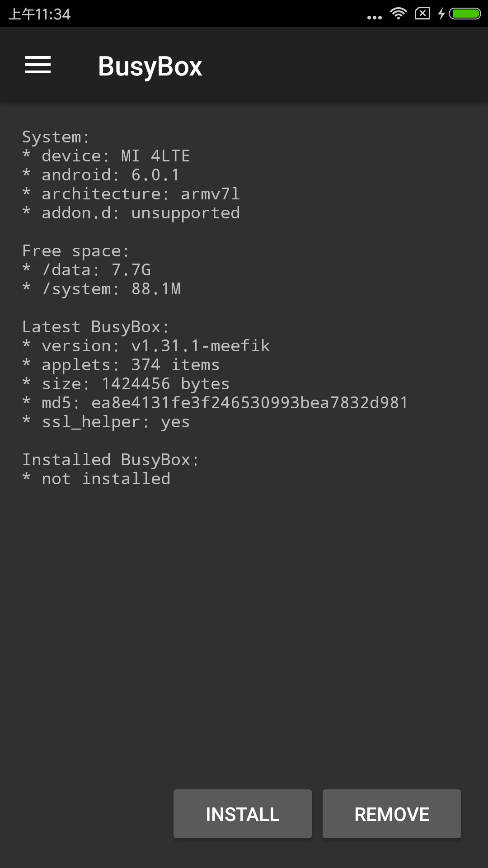Select the android version 6.0.1 line

(100, 175)
